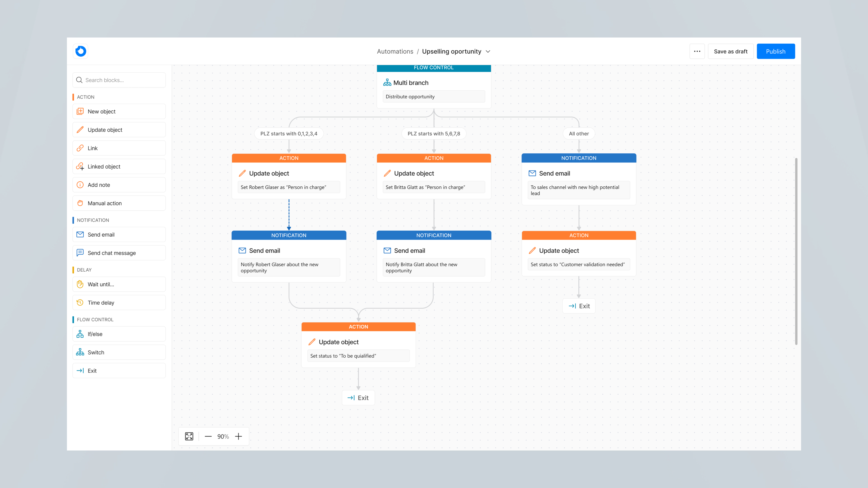
Task: Save the flow as draft
Action: 731,51
